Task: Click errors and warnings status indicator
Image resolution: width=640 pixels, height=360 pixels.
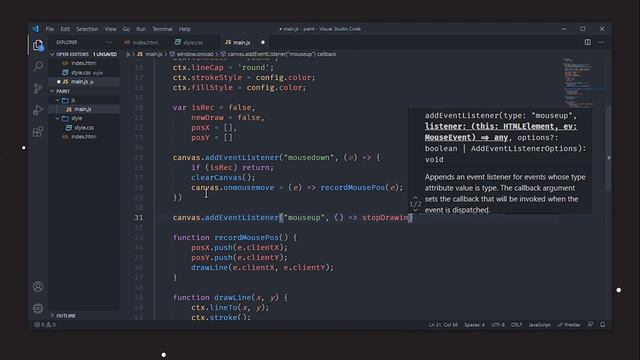Action: 45,325
